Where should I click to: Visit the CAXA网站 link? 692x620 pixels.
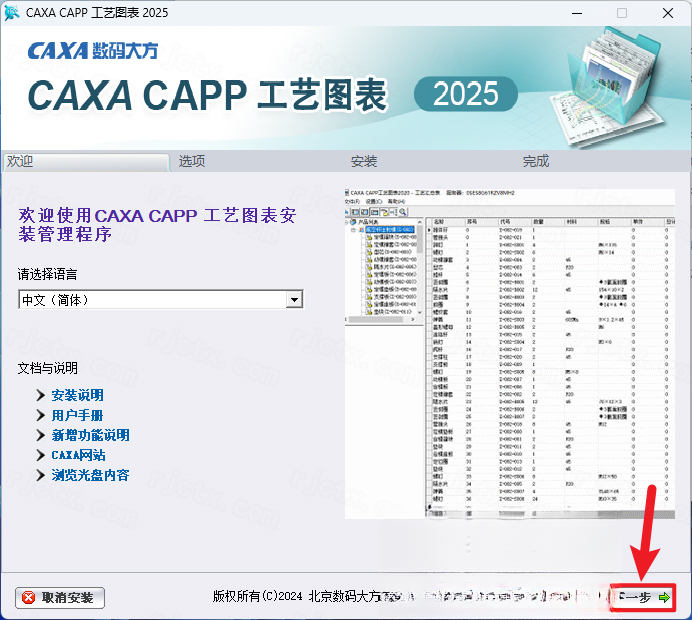[79, 455]
